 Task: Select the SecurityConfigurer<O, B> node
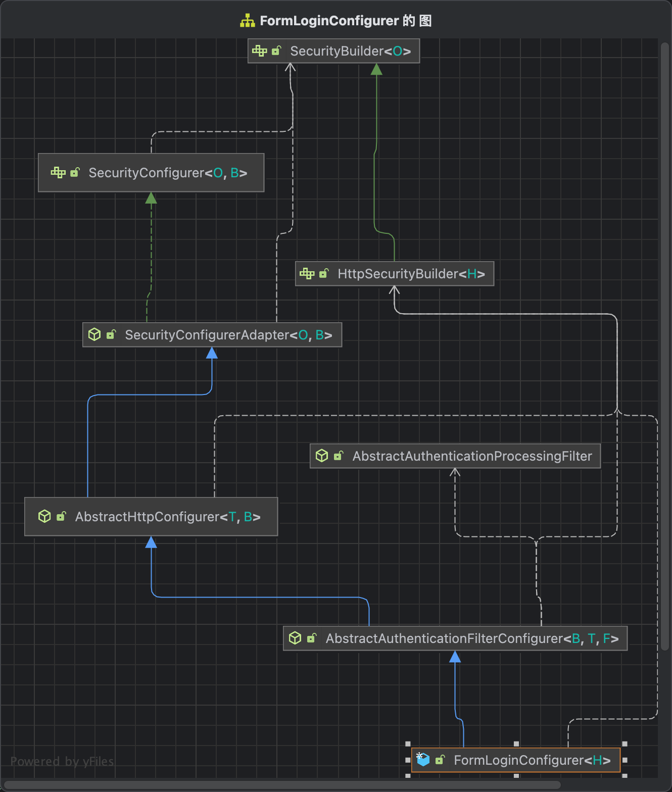pyautogui.click(x=167, y=173)
